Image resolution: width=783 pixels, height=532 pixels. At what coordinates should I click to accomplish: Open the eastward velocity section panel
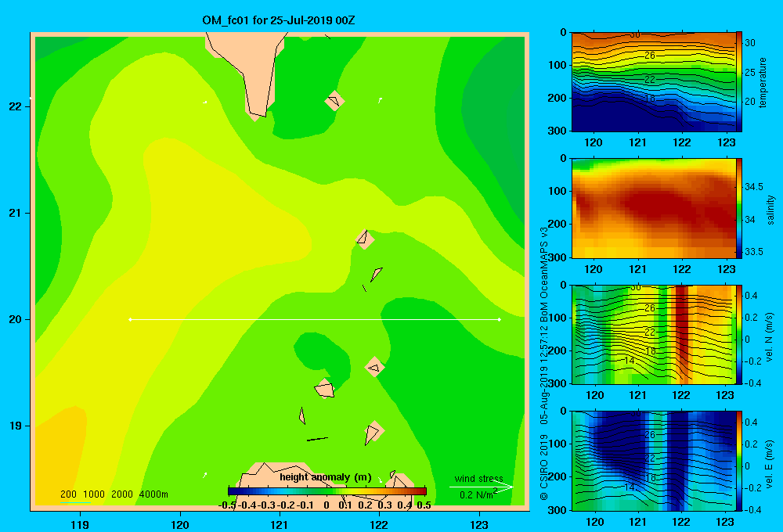point(653,461)
